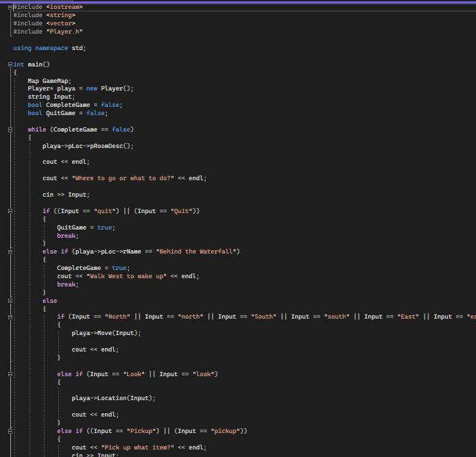Screen dimensions: 476x457
Task: Click the "Look" capitalized string literal
Action: click(134, 374)
